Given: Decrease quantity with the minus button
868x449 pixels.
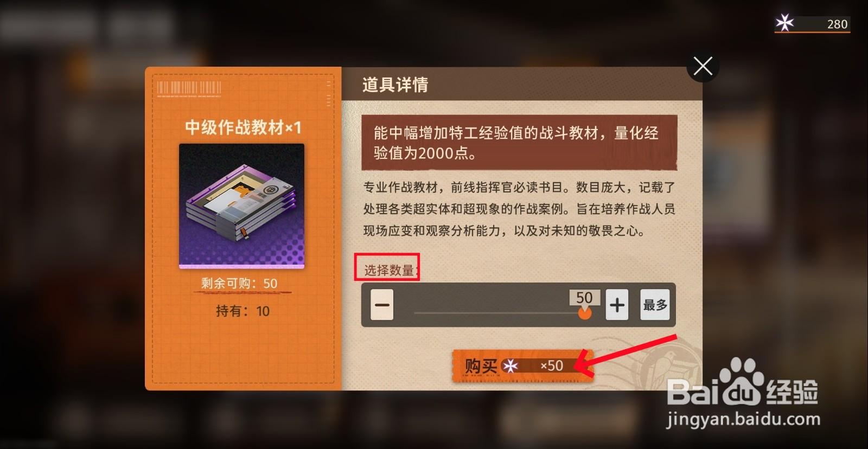Looking at the screenshot, I should [x=382, y=305].
